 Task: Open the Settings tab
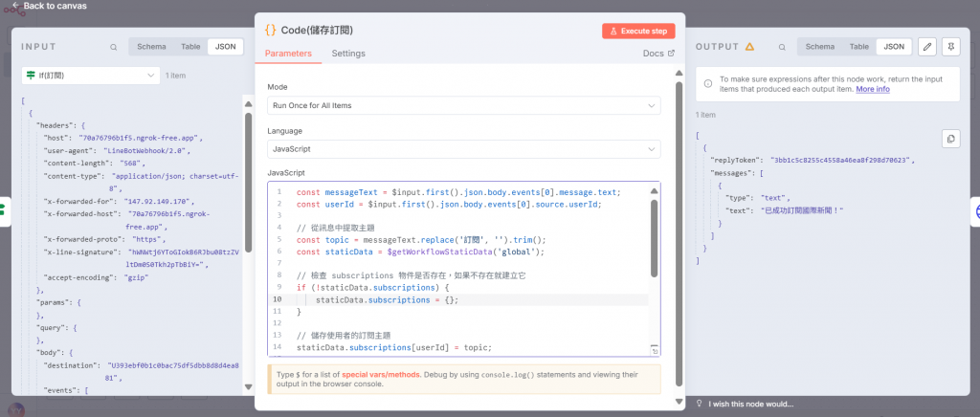[x=348, y=54]
